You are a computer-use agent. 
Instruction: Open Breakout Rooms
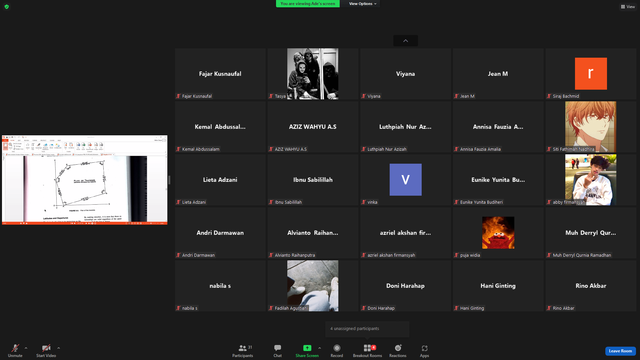[367, 350]
